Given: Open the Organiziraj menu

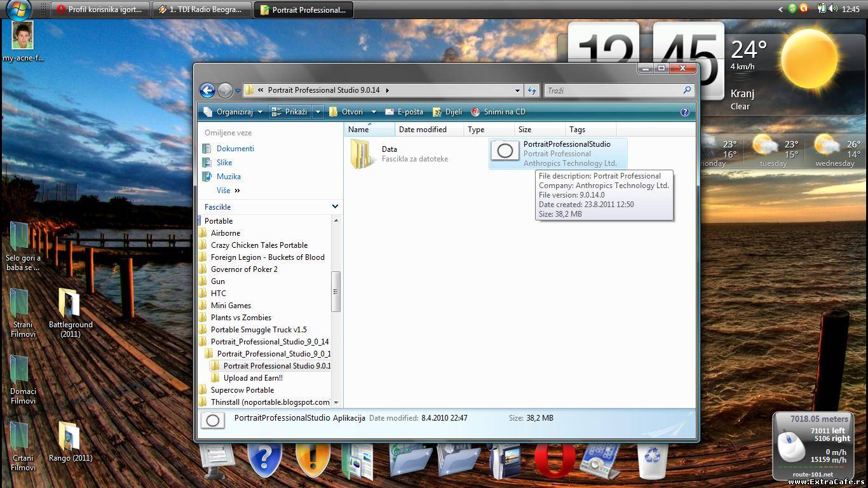Looking at the screenshot, I should 233,112.
